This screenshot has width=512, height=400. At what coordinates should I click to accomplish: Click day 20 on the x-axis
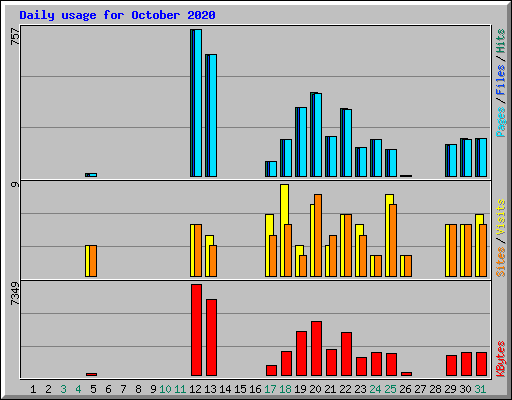click(315, 389)
